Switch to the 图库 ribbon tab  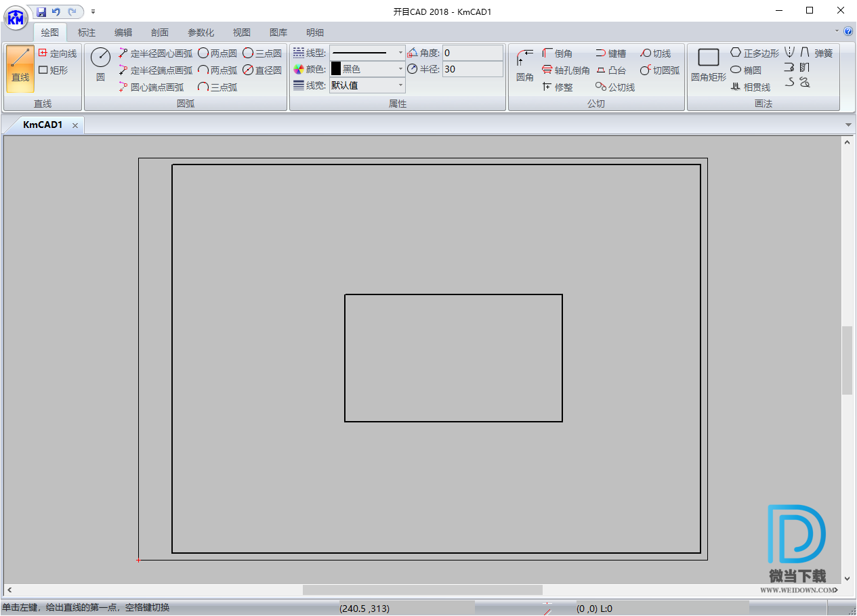point(278,32)
